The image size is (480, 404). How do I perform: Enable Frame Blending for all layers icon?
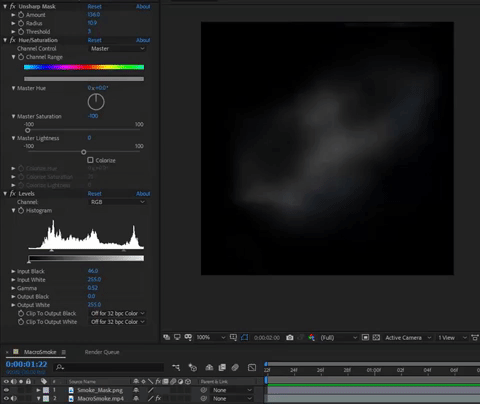click(x=222, y=367)
